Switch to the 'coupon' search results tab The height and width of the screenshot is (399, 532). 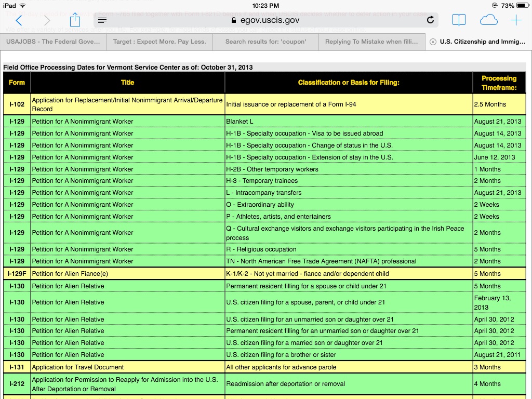coord(265,42)
